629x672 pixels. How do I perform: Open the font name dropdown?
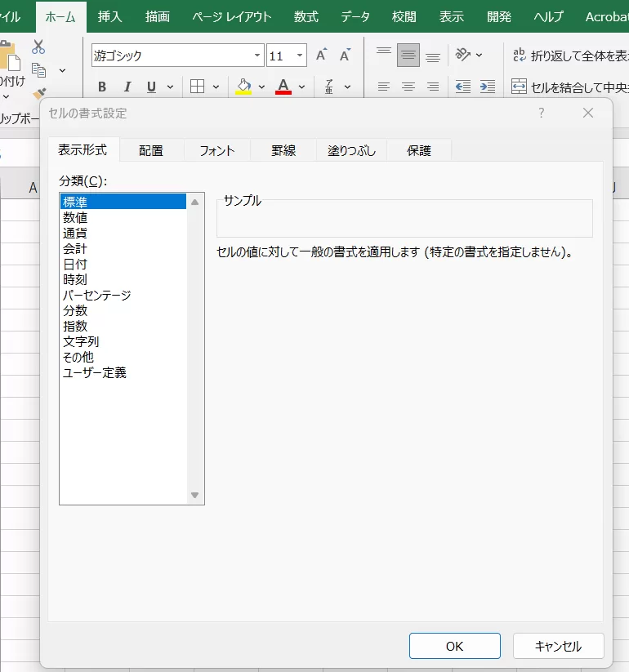(x=257, y=56)
